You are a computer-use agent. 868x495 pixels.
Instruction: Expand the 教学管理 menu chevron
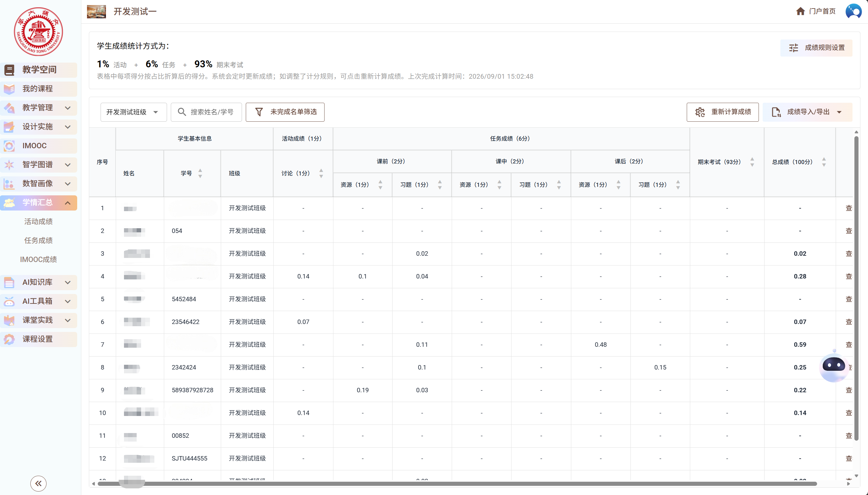tap(68, 108)
